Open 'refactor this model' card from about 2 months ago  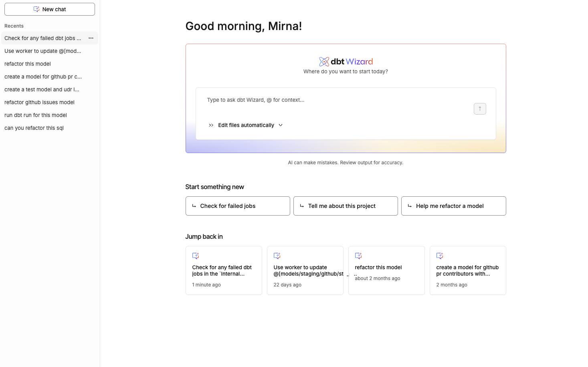pos(386,270)
